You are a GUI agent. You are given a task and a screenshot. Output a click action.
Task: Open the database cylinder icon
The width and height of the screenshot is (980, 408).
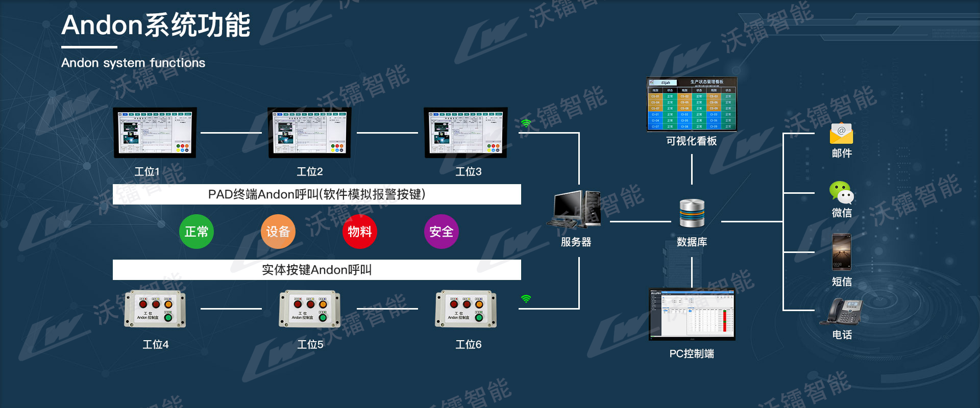tap(692, 213)
